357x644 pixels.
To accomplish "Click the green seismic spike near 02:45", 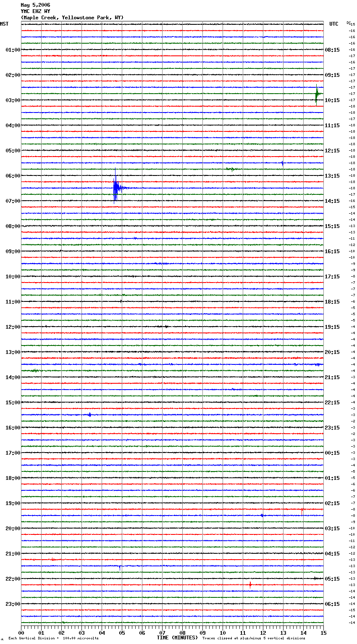I will 317,94.
